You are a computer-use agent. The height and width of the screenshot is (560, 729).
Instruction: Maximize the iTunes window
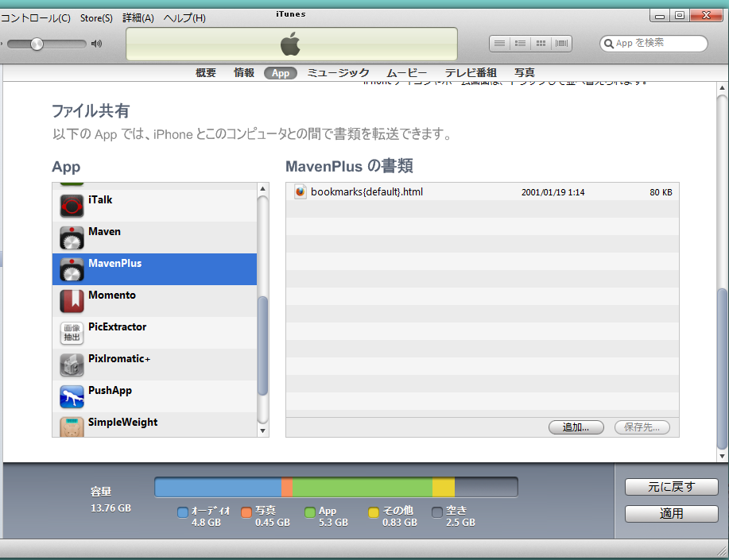point(679,16)
